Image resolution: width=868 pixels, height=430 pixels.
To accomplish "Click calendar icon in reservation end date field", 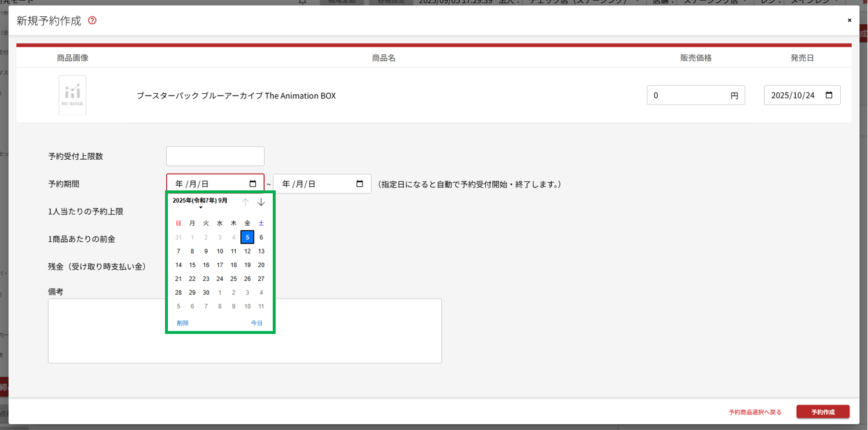I will click(359, 184).
